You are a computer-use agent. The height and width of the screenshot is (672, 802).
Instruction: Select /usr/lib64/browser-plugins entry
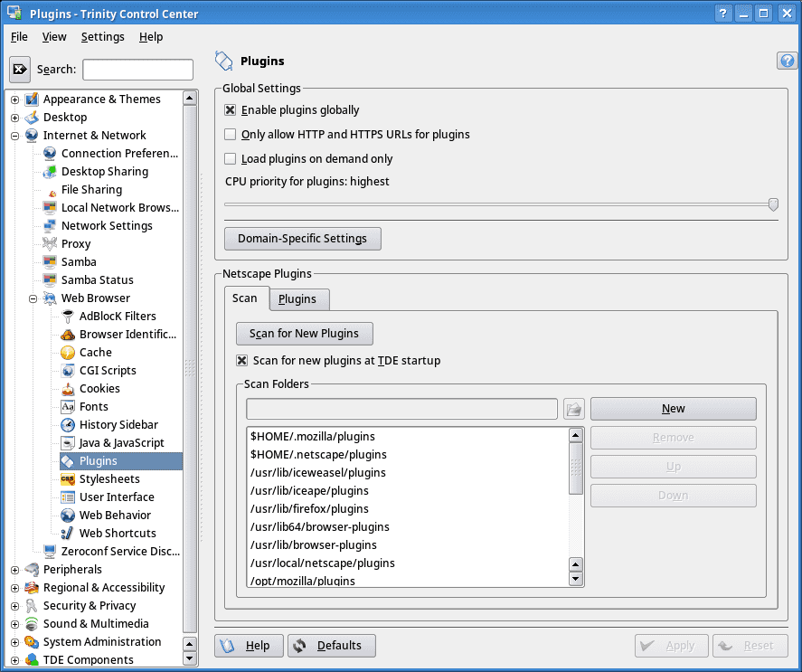click(407, 526)
